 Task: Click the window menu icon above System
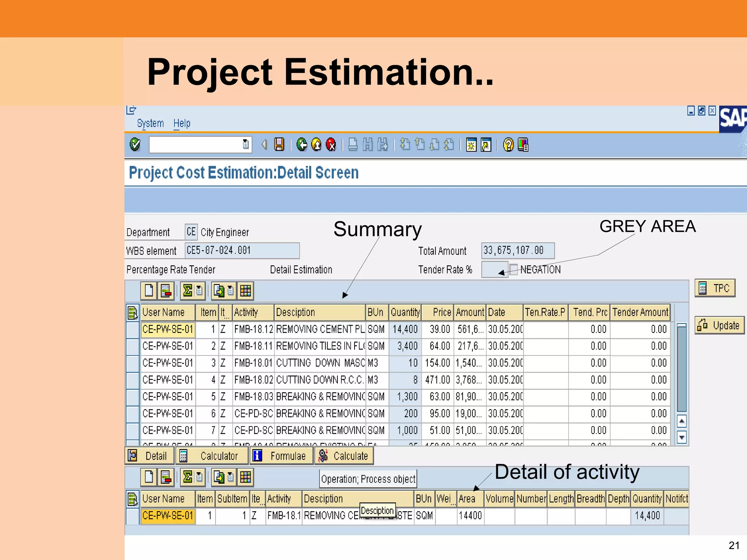pyautogui.click(x=131, y=110)
